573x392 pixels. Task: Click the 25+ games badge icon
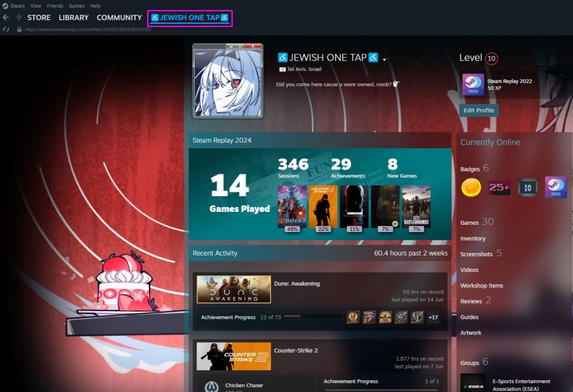point(499,187)
